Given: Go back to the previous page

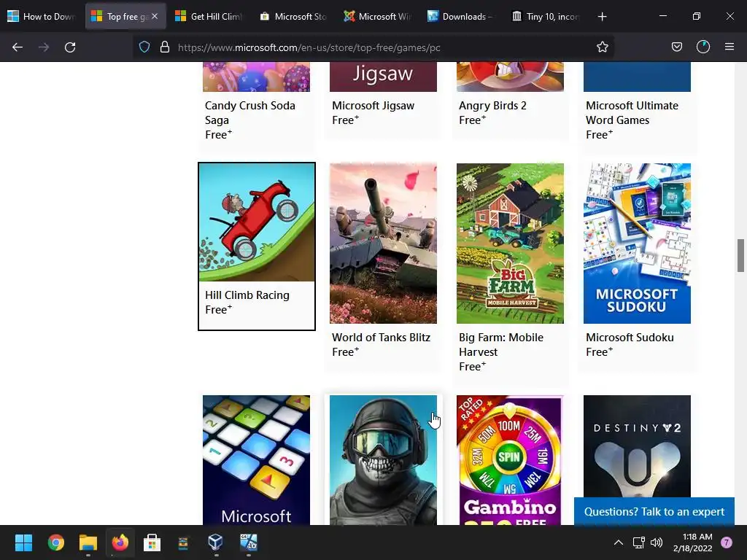Looking at the screenshot, I should [18, 47].
